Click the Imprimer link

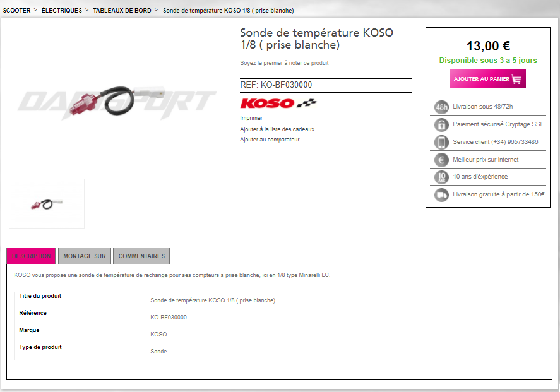pyautogui.click(x=251, y=118)
